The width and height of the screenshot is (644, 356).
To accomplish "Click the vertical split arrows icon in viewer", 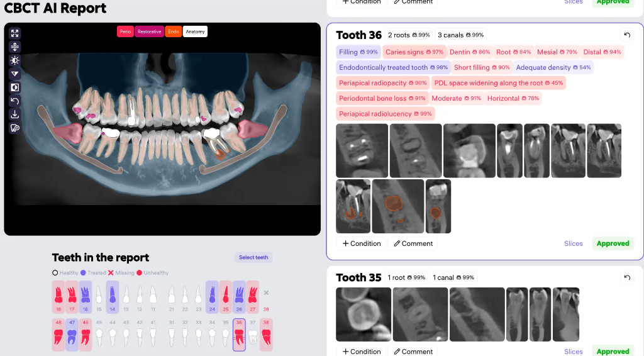I will pyautogui.click(x=15, y=47).
